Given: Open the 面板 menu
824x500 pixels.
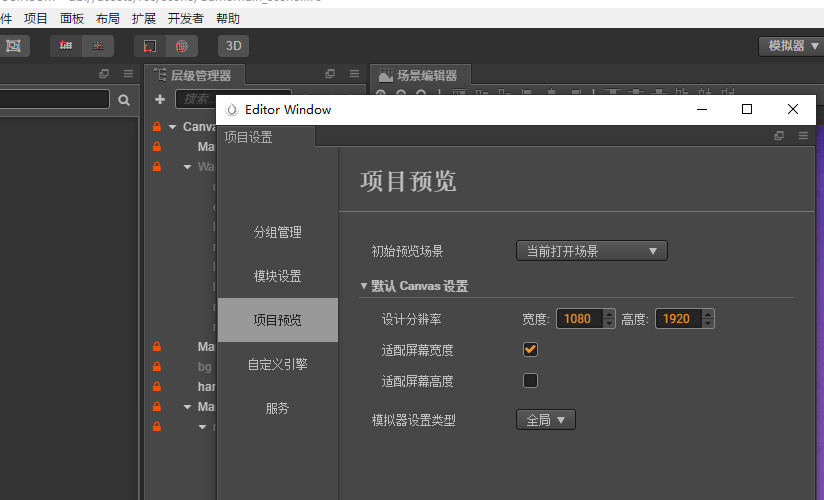Looking at the screenshot, I should (x=72, y=19).
